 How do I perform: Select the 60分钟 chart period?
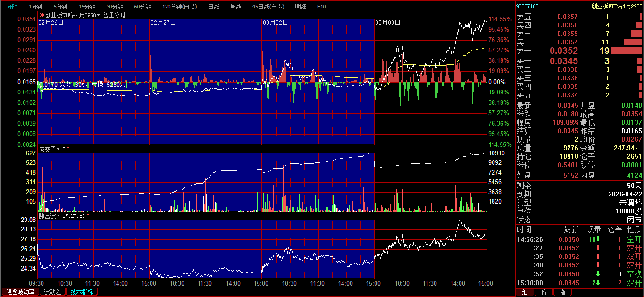point(142,7)
